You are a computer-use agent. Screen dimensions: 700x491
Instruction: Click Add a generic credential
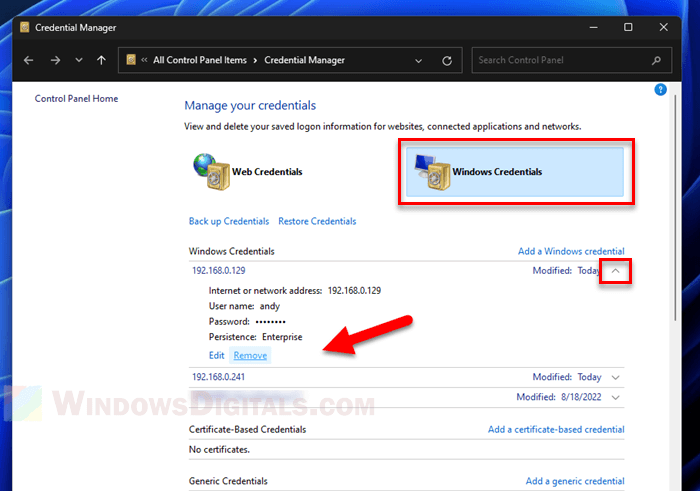click(x=575, y=481)
